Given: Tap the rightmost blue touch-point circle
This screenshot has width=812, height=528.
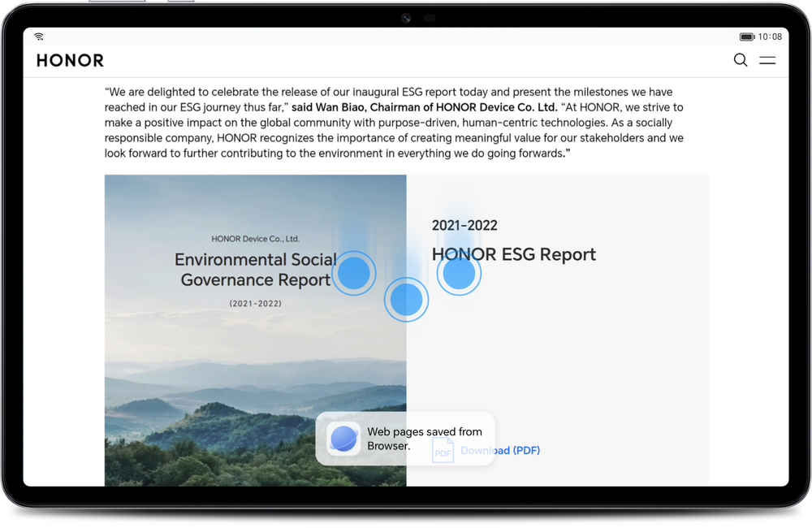Looking at the screenshot, I should (459, 274).
